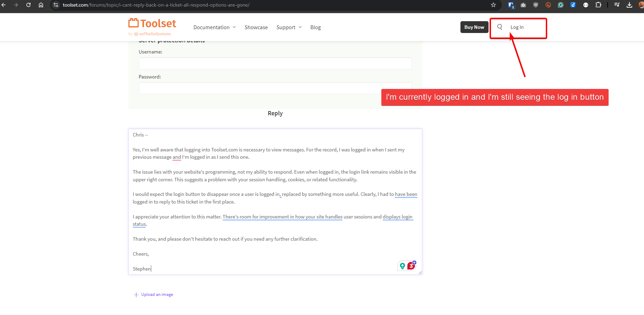Open the red Grammarly 3 issues badge
The height and width of the screenshot is (315, 644).
point(411,266)
